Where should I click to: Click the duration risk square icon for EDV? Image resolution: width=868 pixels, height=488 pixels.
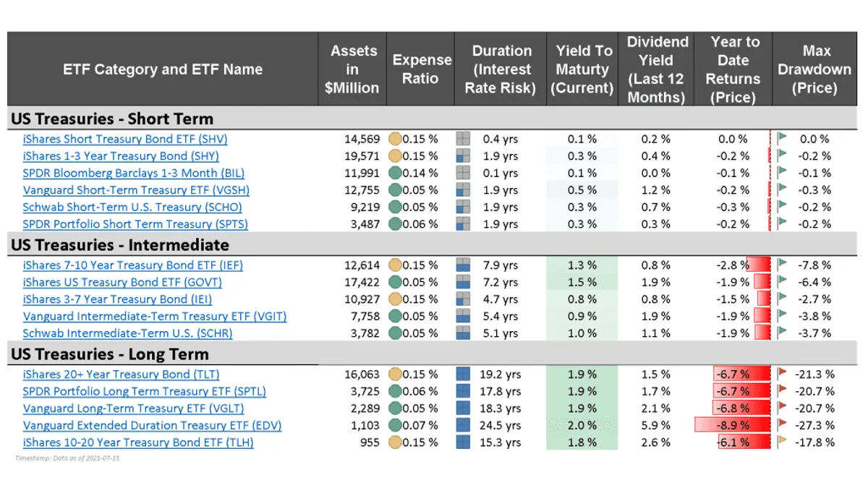point(461,425)
